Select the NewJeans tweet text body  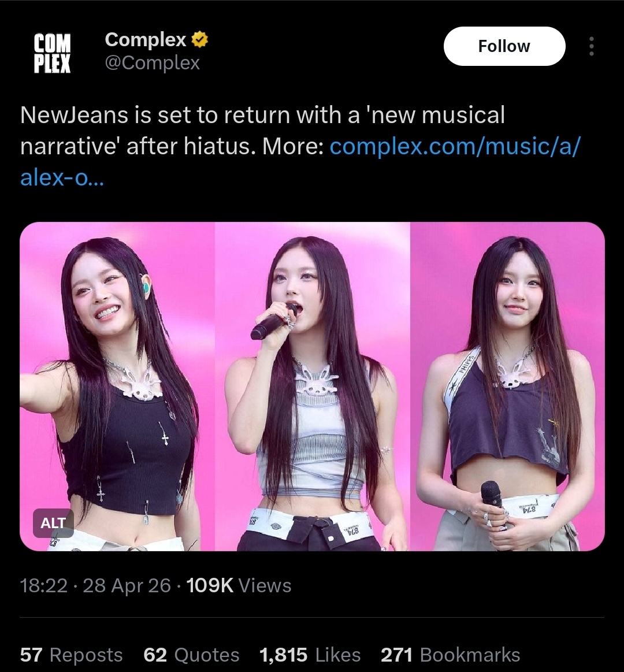300,146
